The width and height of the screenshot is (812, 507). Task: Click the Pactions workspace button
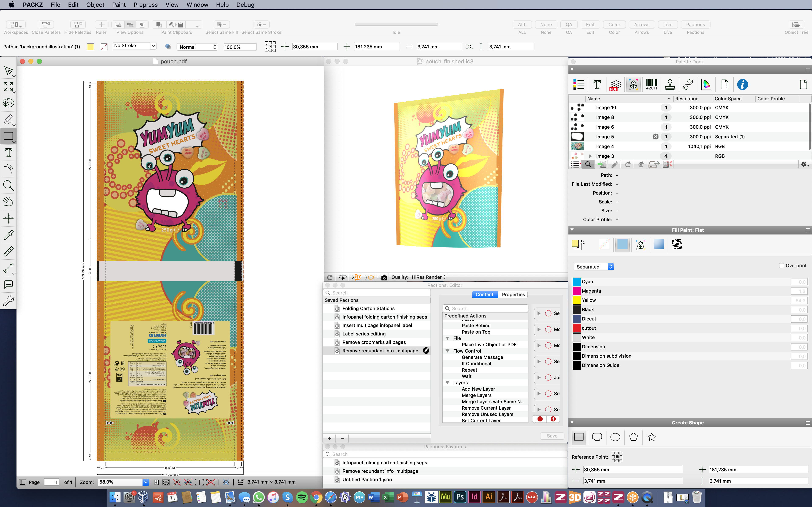(695, 25)
